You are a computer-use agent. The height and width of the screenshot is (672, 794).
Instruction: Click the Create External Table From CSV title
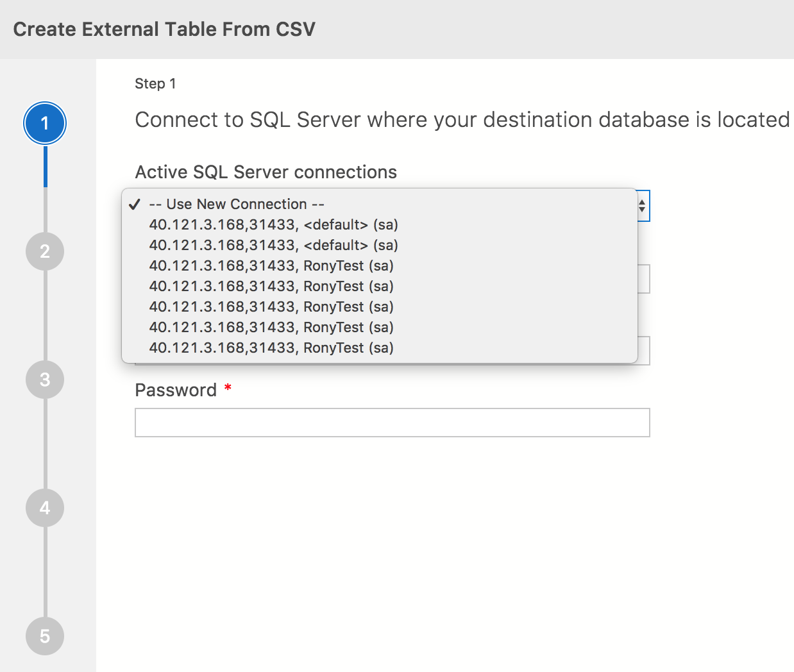[x=164, y=29]
